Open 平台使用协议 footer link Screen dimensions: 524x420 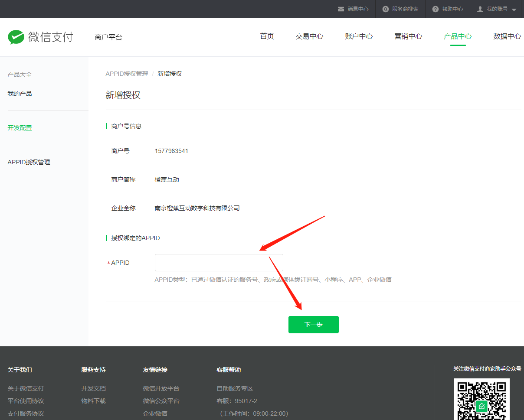pyautogui.click(x=26, y=401)
